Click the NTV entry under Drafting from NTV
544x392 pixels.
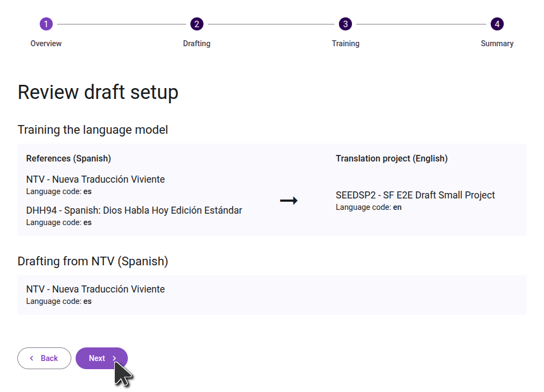click(x=95, y=289)
